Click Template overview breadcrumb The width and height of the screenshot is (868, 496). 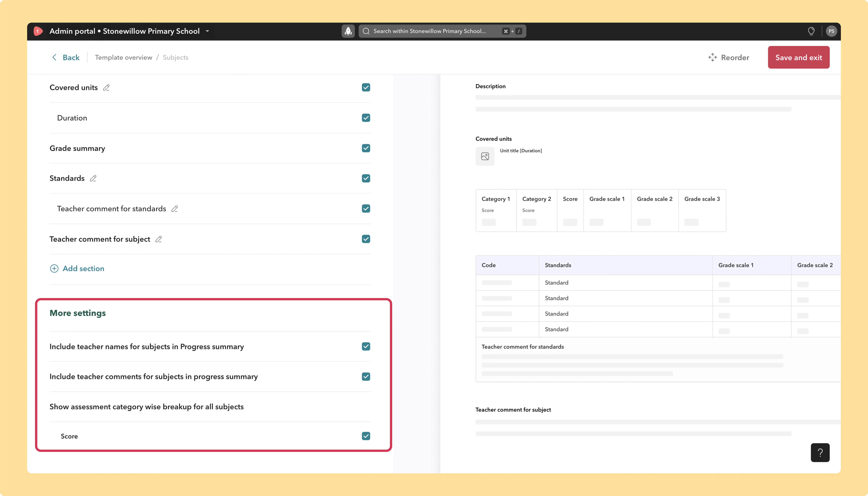[124, 57]
